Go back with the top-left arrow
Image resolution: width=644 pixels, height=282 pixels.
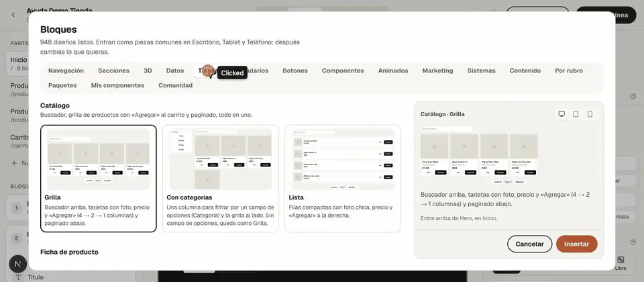13,15
